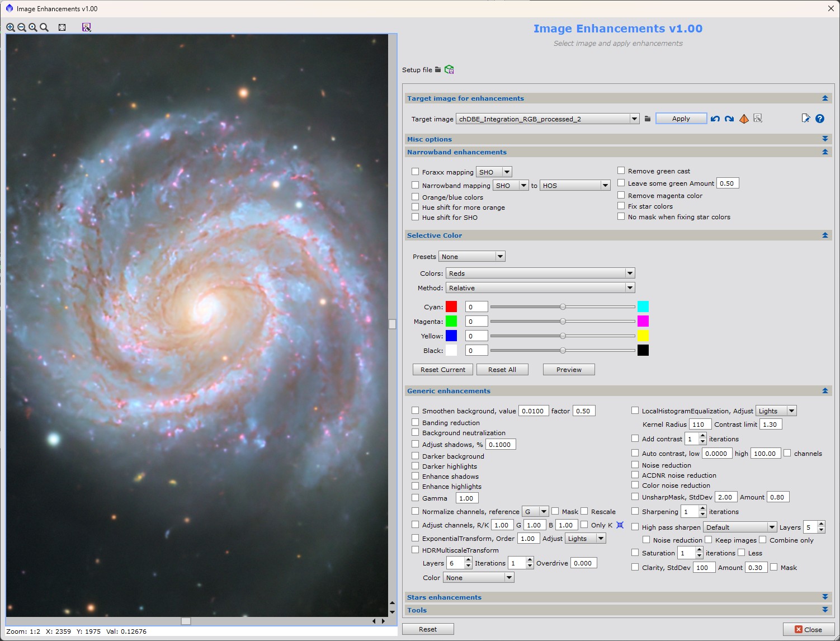This screenshot has height=641, width=840.
Task: Click the purple save image icon above preview
Action: [x=87, y=27]
